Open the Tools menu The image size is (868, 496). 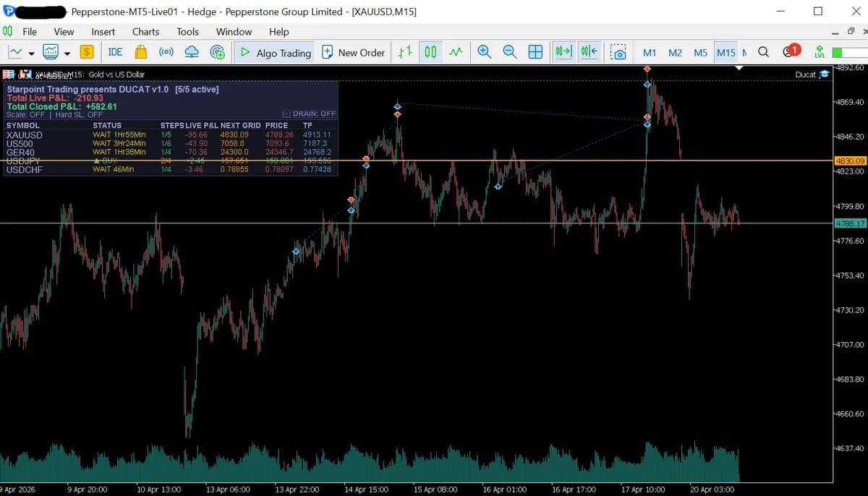click(x=187, y=31)
